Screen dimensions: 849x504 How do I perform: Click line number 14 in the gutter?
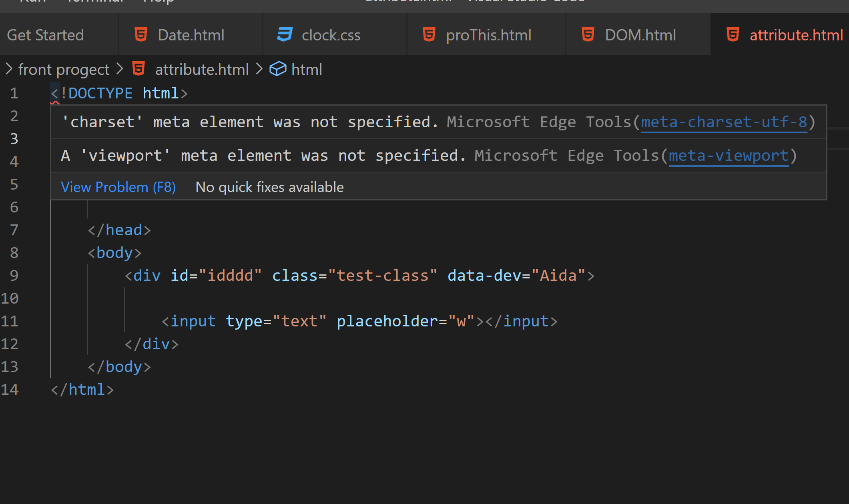(10, 390)
